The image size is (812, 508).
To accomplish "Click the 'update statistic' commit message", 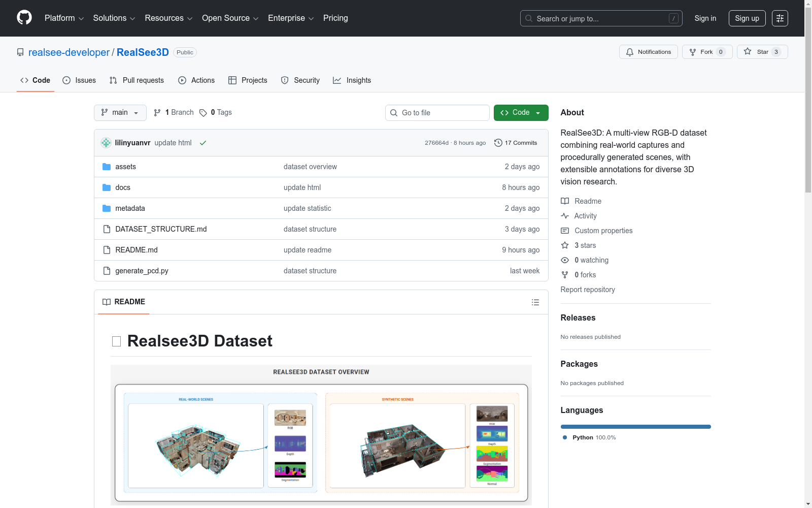I will point(308,208).
